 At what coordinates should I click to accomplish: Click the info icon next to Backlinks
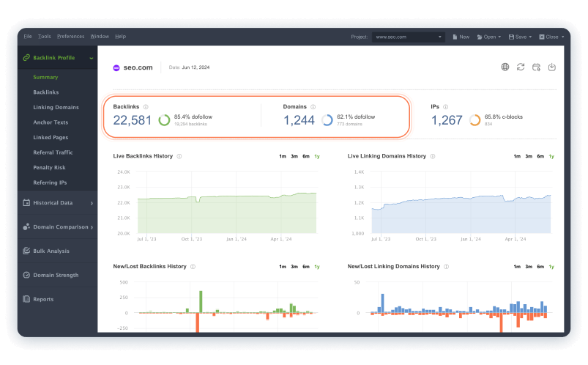(146, 107)
